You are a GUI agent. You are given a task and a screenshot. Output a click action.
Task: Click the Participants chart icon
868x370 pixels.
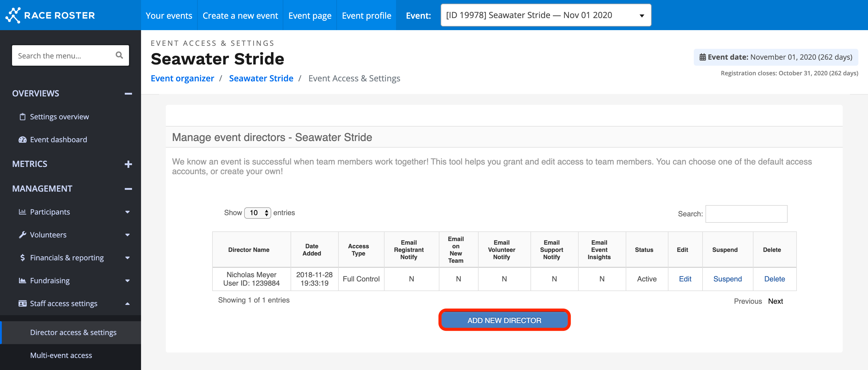[23, 212]
